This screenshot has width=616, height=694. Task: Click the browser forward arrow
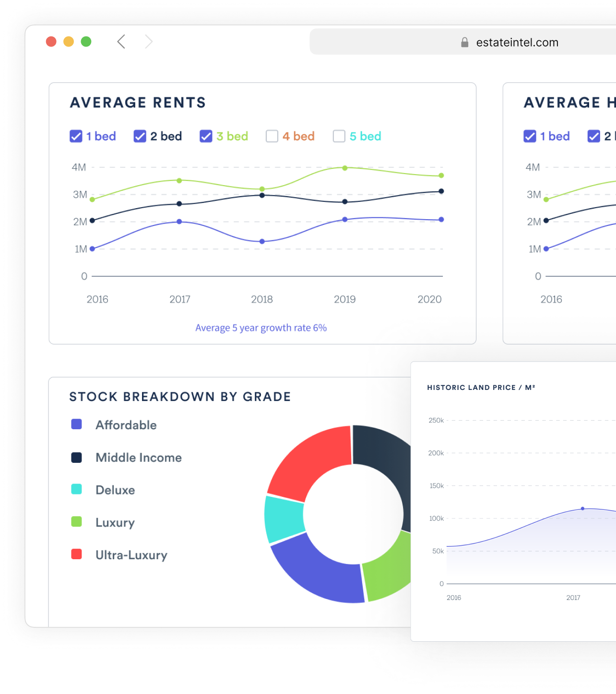(x=149, y=42)
